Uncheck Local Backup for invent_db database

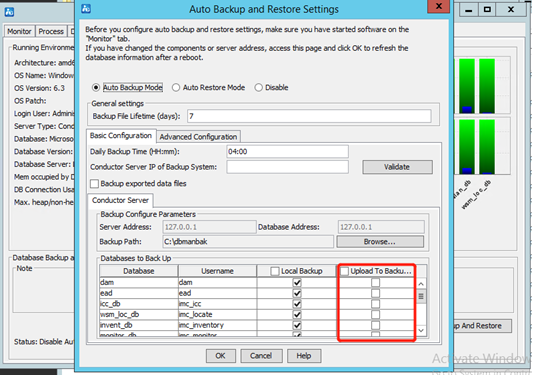(x=297, y=325)
